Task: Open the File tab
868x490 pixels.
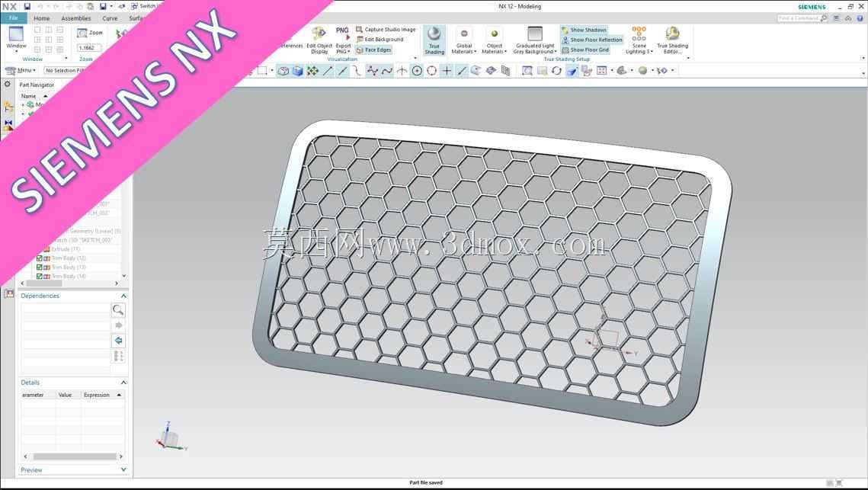Action: click(x=13, y=18)
